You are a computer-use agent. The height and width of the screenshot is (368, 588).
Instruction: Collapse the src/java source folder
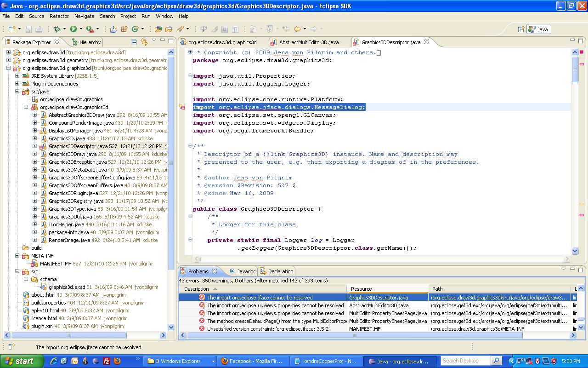point(17,92)
